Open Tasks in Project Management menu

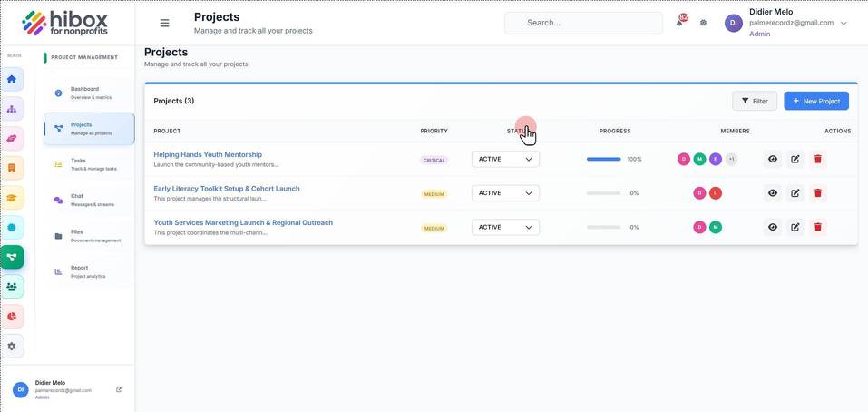pyautogui.click(x=89, y=164)
